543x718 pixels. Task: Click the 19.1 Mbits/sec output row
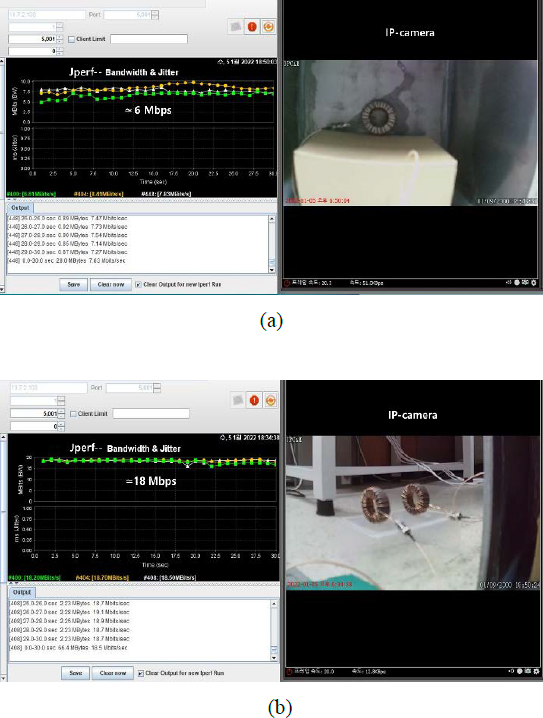click(x=69, y=612)
